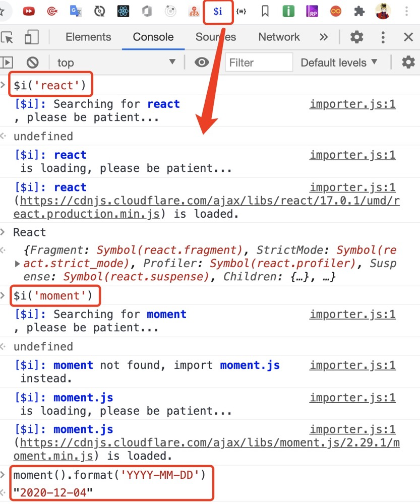Open importer.js:1 link beside moment.js is loading

pyautogui.click(x=352, y=398)
